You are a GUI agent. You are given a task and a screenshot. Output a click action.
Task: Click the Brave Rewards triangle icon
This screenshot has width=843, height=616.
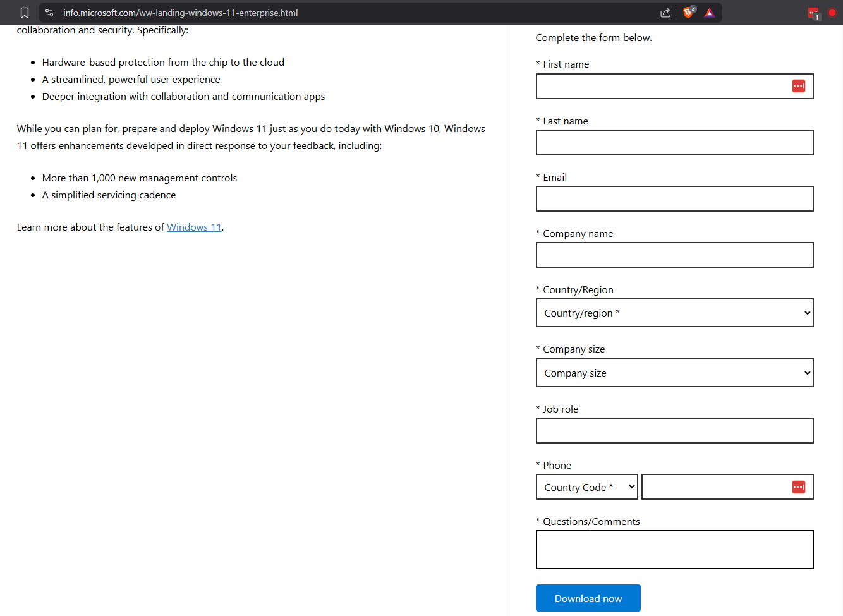[x=710, y=13]
